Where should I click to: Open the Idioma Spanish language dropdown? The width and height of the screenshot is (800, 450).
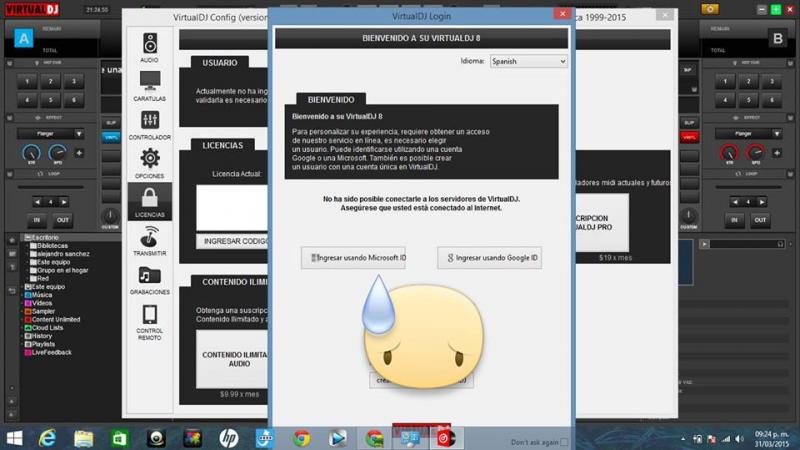click(x=529, y=61)
